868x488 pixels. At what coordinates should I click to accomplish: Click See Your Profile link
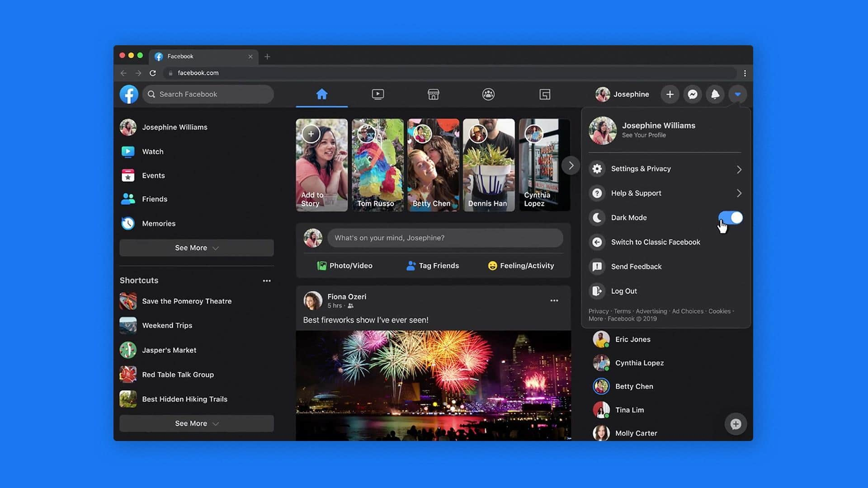pos(644,135)
